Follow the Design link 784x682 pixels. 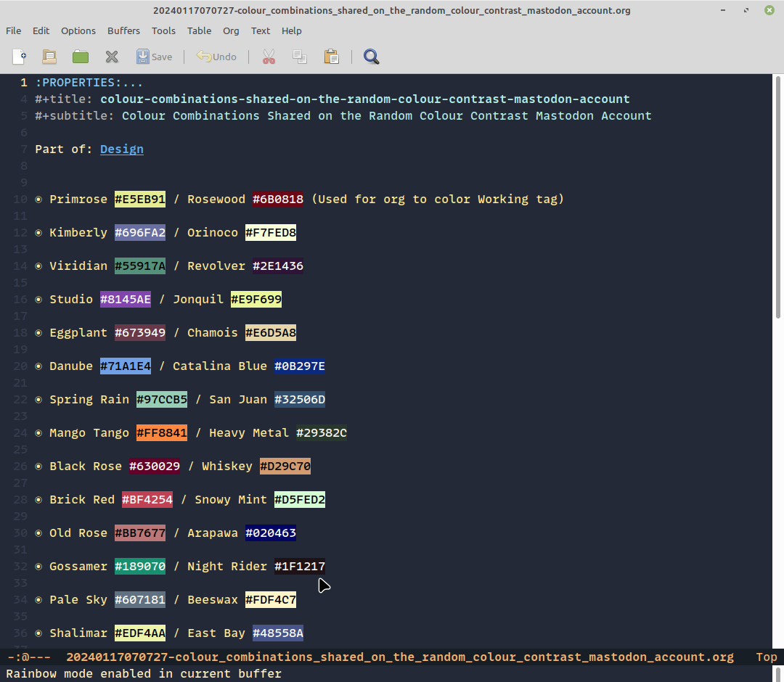pos(122,149)
